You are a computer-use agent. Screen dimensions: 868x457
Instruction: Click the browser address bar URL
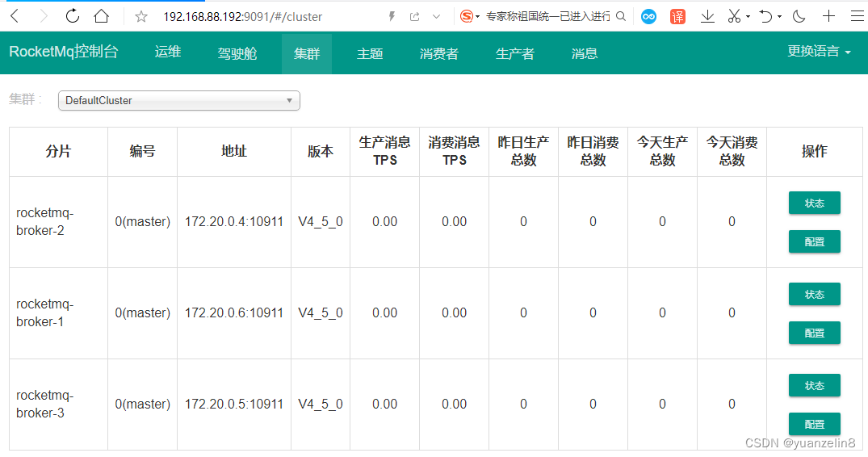(x=242, y=16)
